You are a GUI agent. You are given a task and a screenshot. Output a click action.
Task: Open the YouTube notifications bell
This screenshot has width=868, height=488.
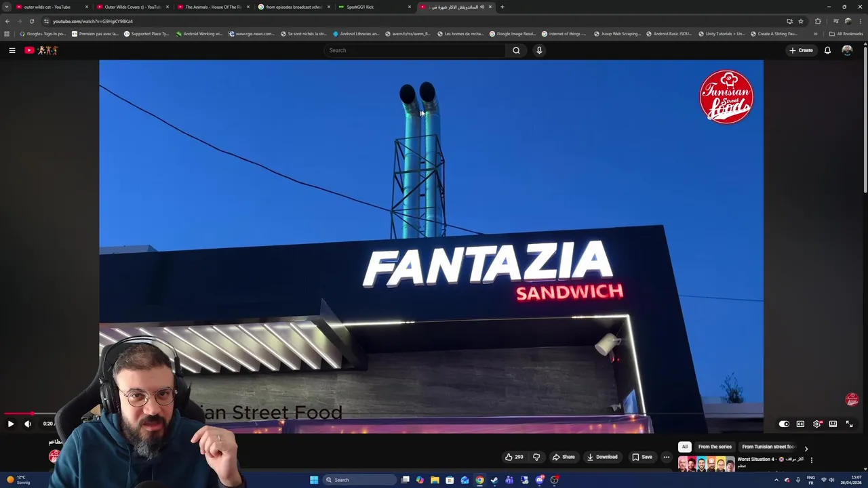827,50
